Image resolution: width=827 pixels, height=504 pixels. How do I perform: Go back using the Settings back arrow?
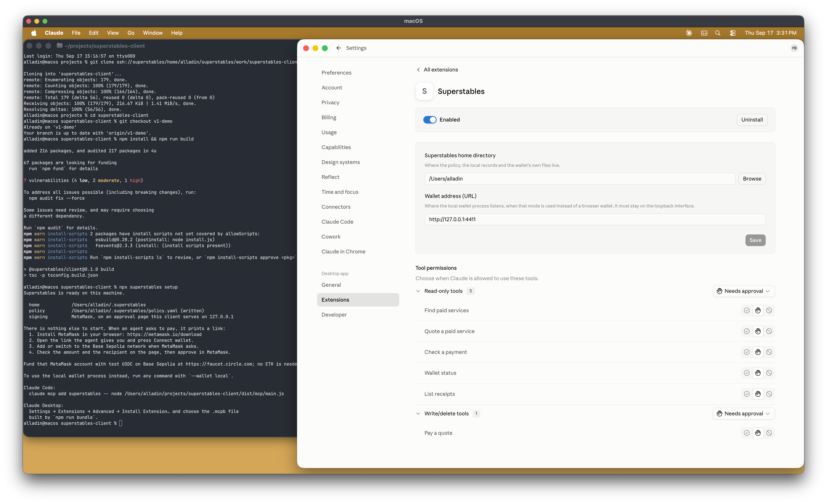[339, 48]
